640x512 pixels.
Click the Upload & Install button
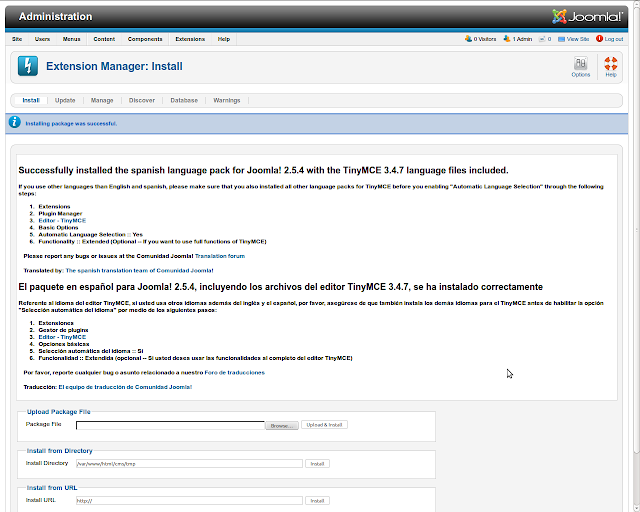pos(324,425)
